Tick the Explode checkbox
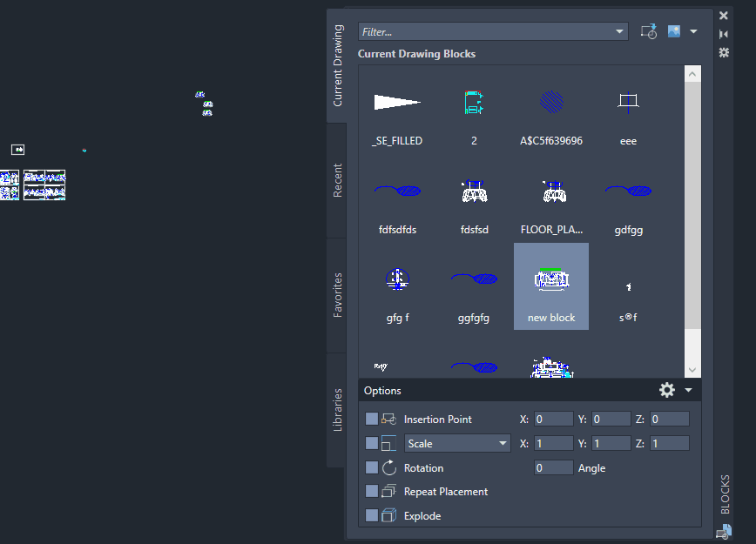 tap(372, 516)
